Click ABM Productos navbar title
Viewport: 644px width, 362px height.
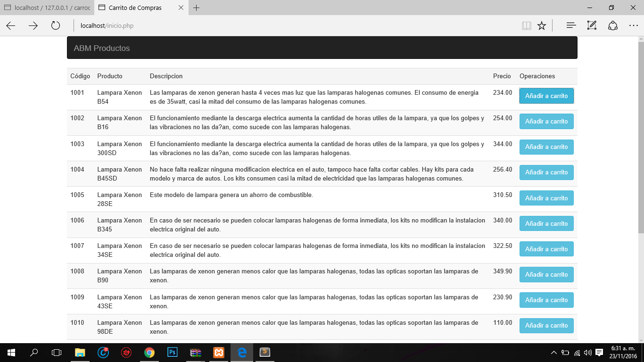102,48
